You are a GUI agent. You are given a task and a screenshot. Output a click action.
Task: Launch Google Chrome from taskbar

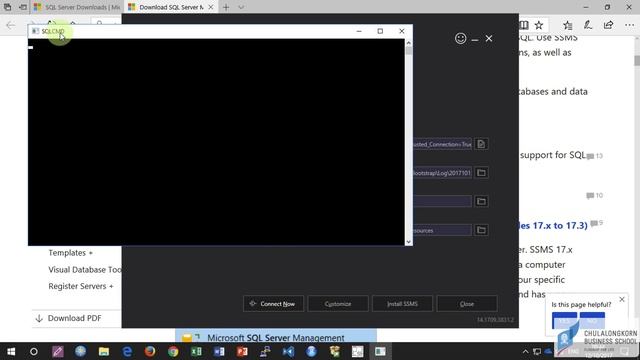(173, 351)
